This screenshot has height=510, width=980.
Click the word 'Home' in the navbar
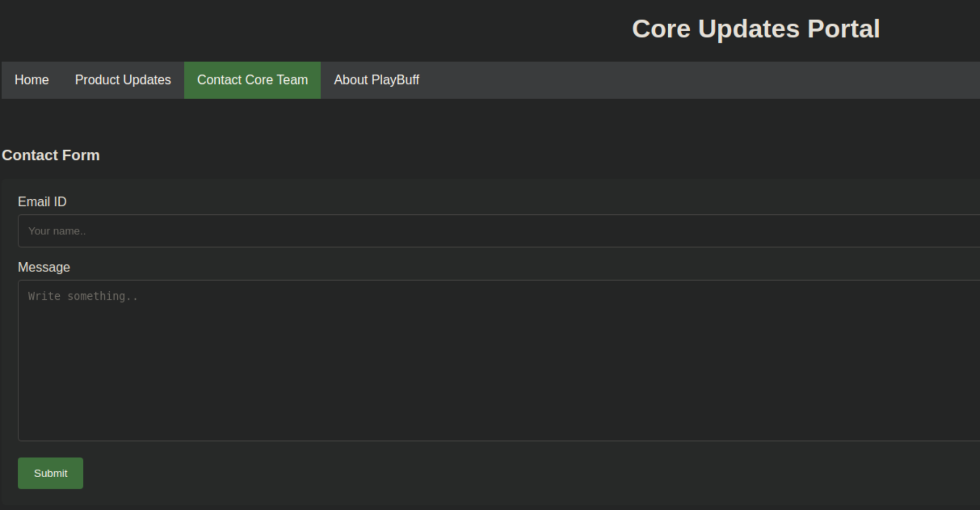32,80
